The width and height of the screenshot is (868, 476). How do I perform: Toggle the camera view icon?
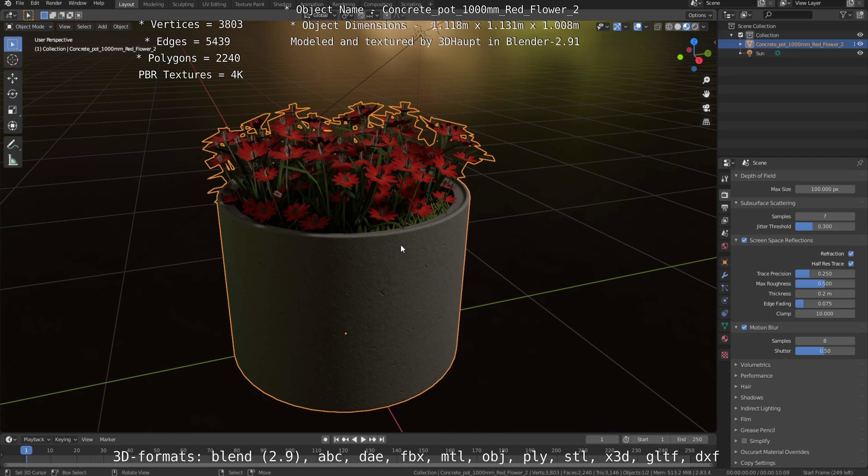[706, 108]
